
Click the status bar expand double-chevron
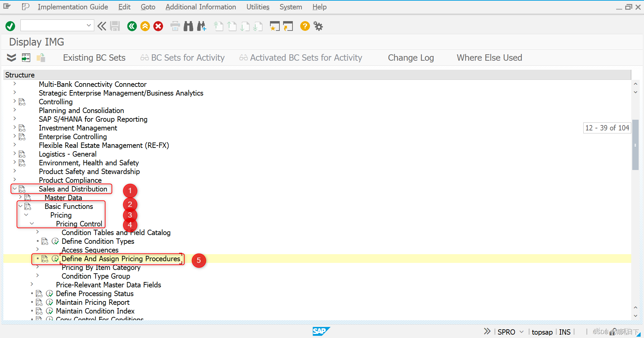pyautogui.click(x=487, y=331)
